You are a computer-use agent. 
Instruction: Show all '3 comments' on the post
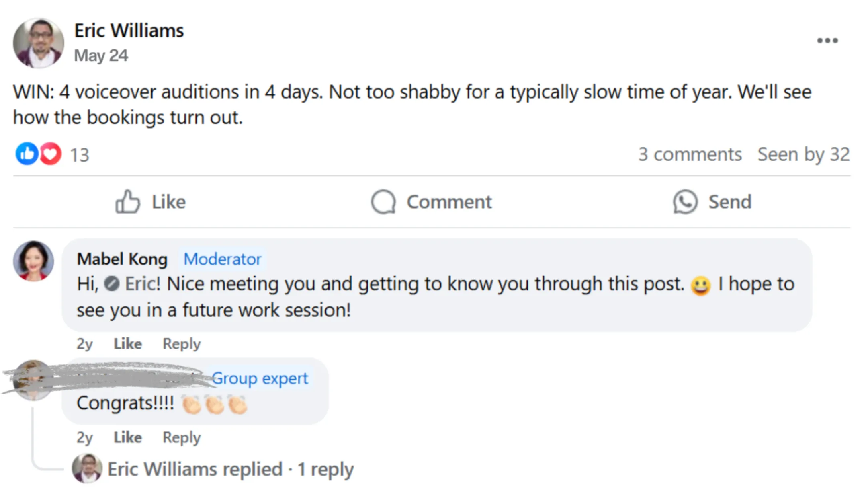690,154
